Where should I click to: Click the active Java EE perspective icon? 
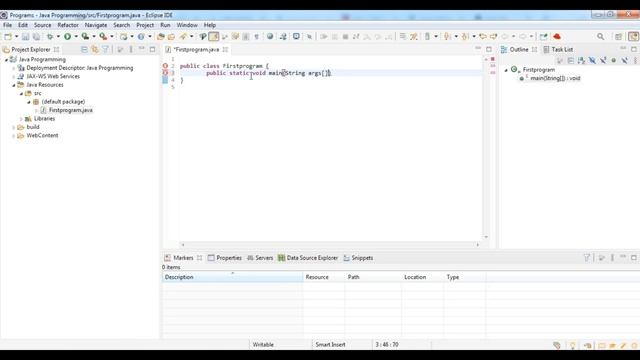coord(633,37)
